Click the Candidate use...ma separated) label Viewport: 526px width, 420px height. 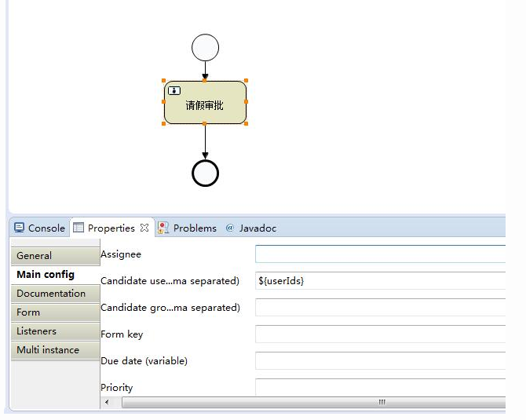170,281
